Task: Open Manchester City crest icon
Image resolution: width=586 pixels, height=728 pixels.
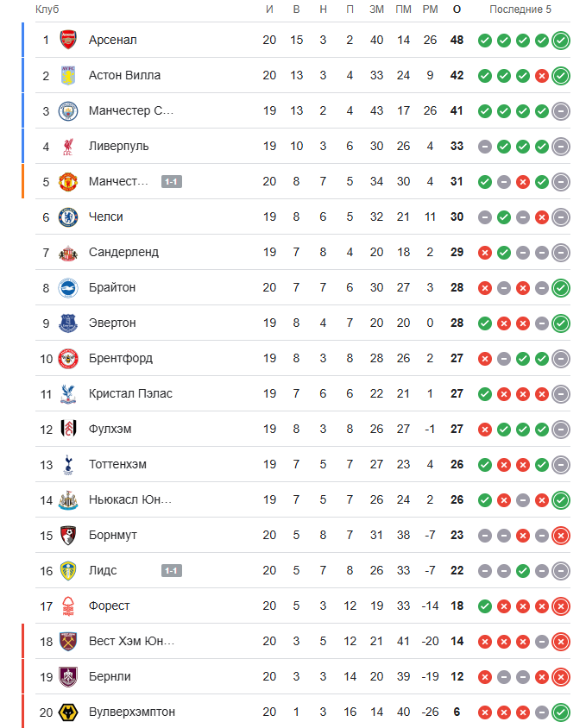Action: click(x=68, y=111)
